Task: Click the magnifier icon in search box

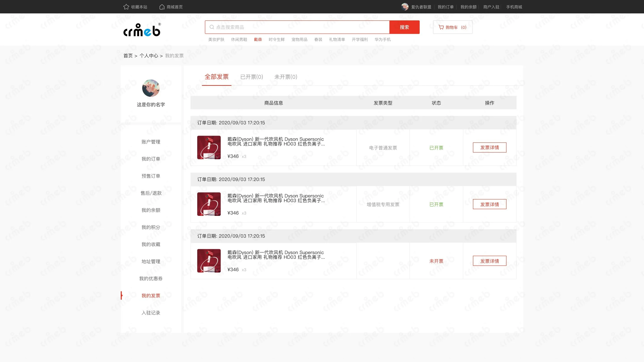Action: click(212, 27)
